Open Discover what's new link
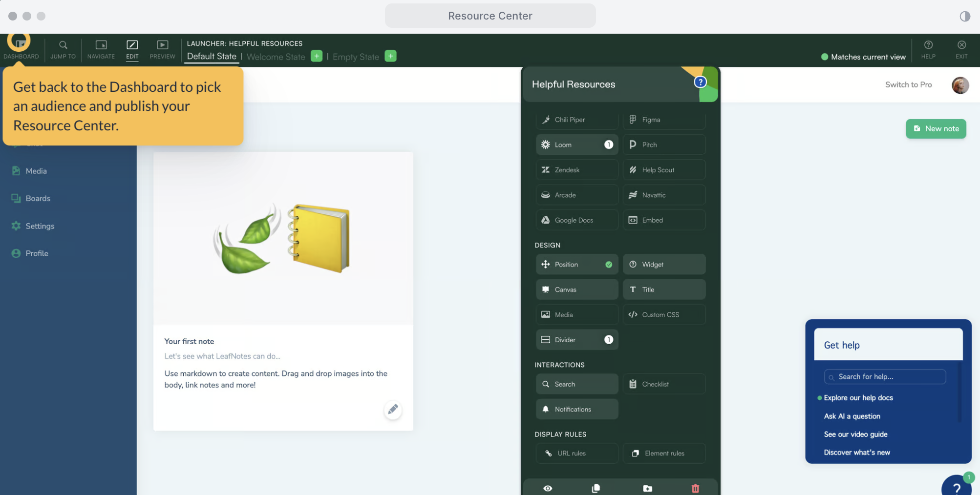980x495 pixels. (x=856, y=453)
